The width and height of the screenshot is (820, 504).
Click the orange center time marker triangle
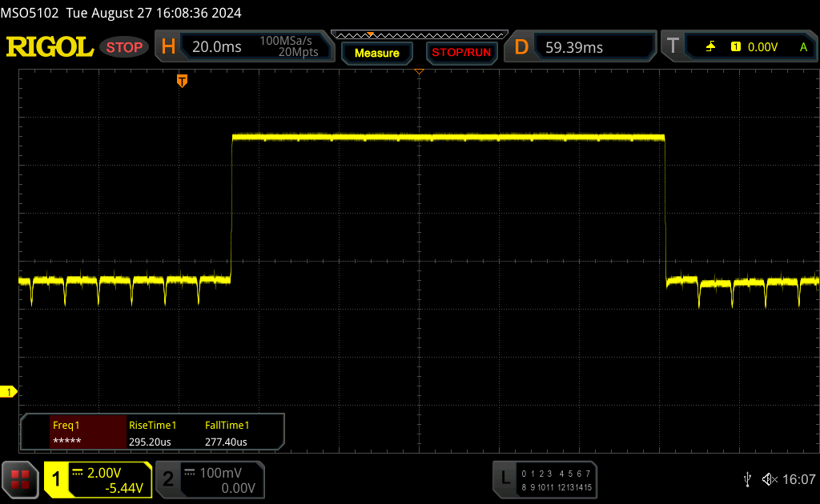419,71
